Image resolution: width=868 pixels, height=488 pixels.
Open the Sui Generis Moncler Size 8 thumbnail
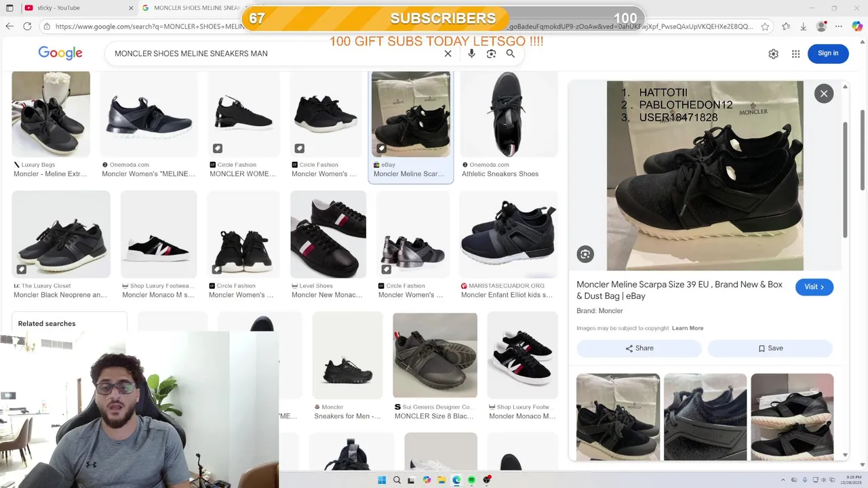(435, 355)
